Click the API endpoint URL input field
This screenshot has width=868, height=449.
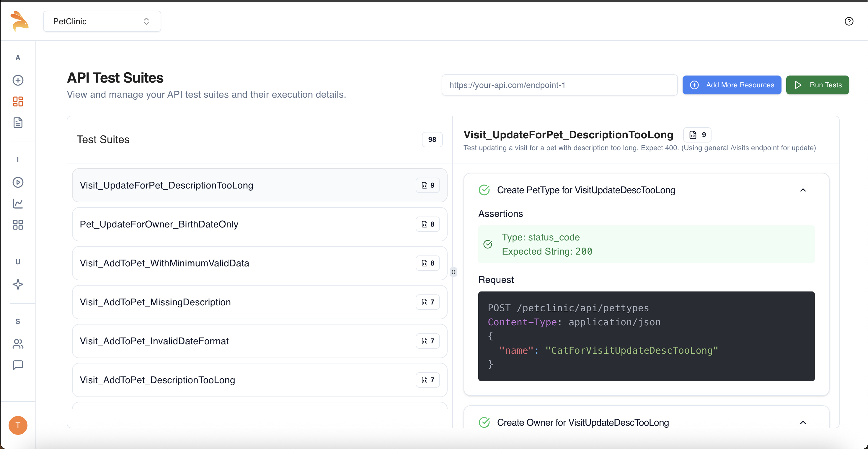(559, 85)
